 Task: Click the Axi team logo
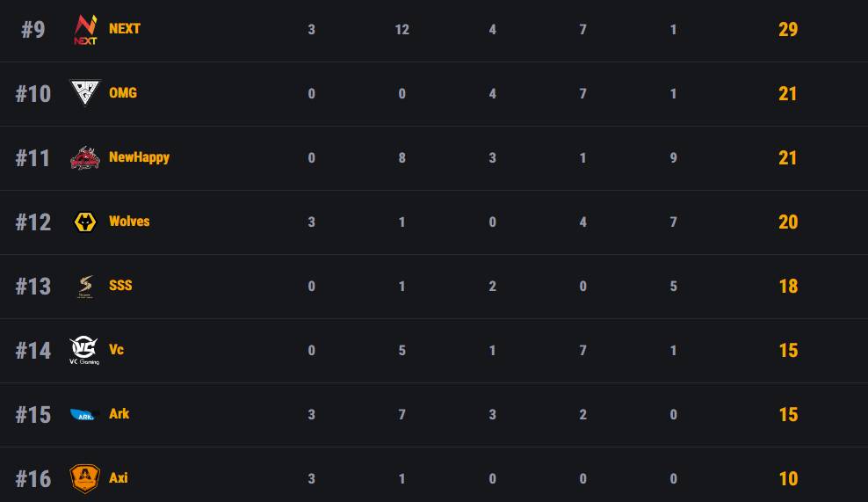[x=85, y=478]
